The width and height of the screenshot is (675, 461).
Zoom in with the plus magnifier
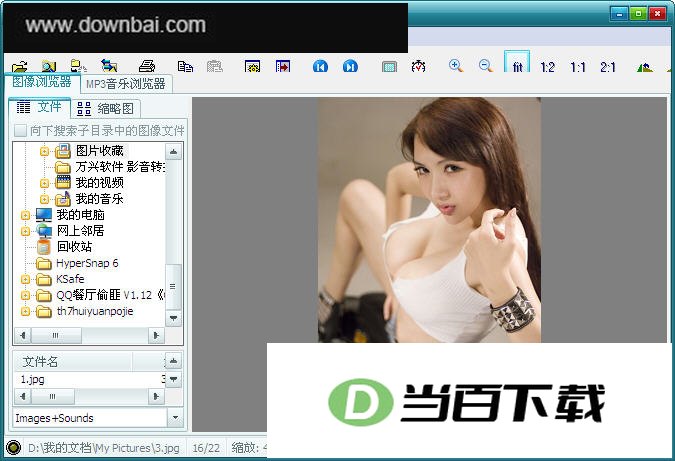click(x=455, y=66)
